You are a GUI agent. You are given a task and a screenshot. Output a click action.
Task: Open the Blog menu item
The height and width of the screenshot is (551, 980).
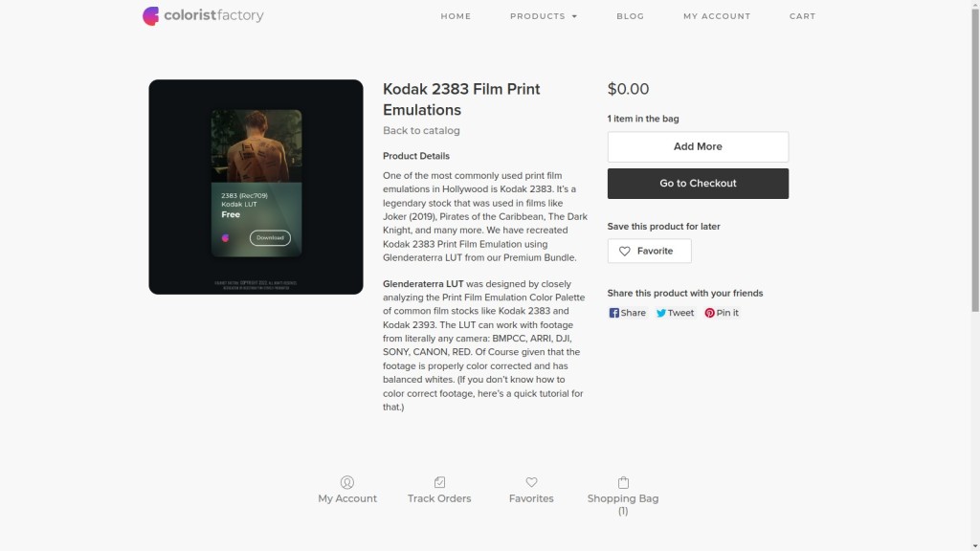pyautogui.click(x=630, y=16)
